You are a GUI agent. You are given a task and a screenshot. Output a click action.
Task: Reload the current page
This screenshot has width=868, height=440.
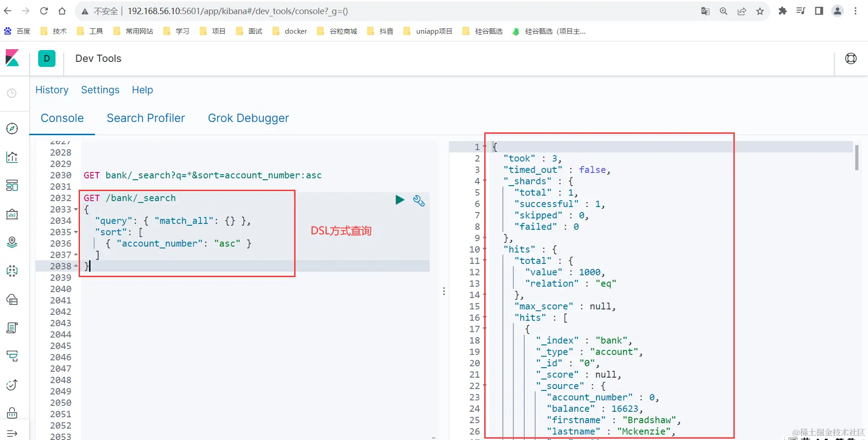[x=44, y=11]
